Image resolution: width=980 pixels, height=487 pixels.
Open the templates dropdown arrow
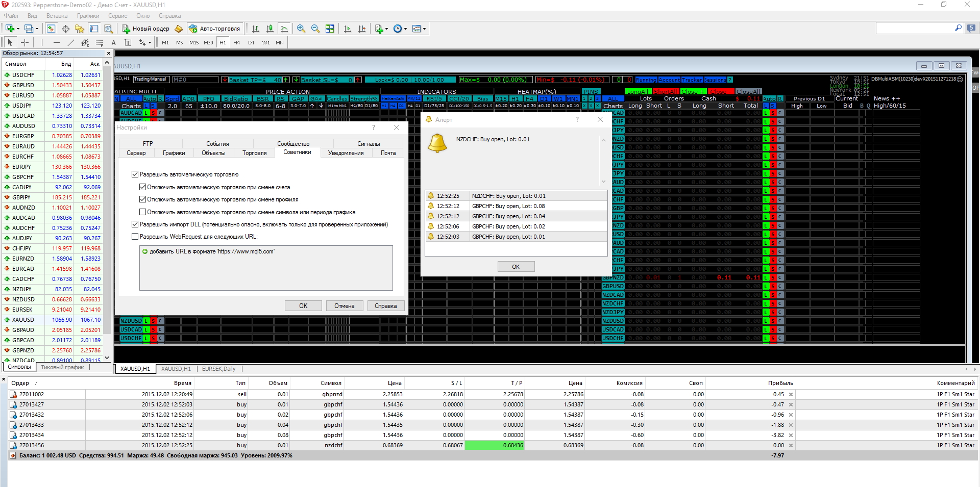pyautogui.click(x=424, y=29)
